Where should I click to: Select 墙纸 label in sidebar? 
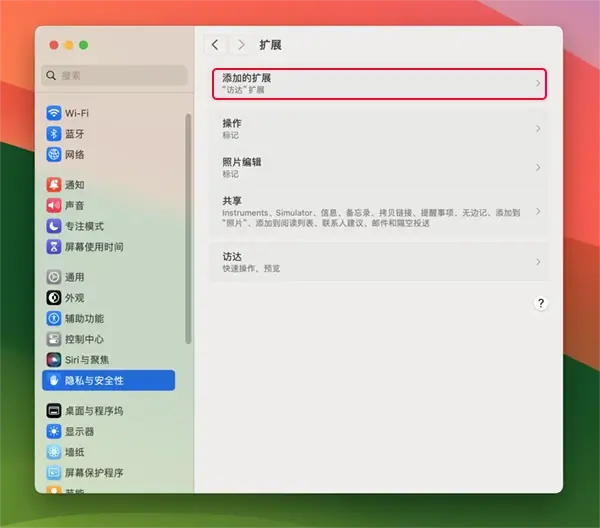click(74, 452)
